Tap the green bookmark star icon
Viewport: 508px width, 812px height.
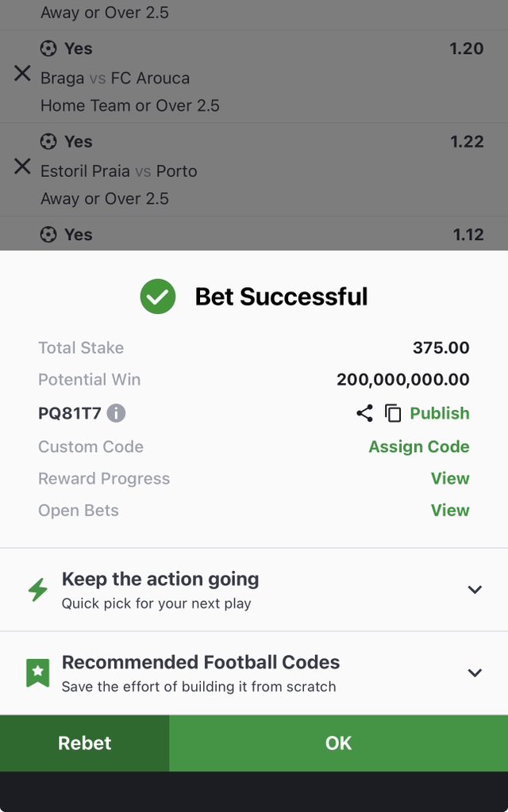click(38, 672)
